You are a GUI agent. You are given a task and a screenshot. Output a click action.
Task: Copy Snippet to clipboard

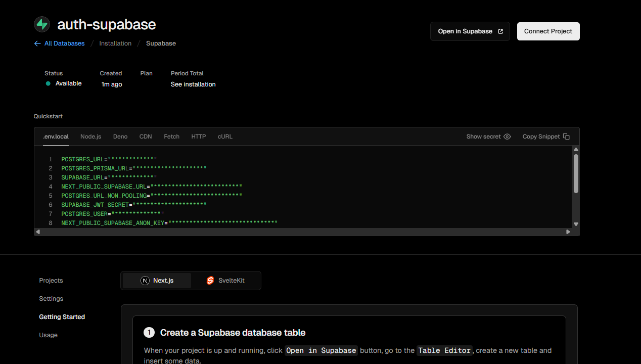pyautogui.click(x=546, y=136)
